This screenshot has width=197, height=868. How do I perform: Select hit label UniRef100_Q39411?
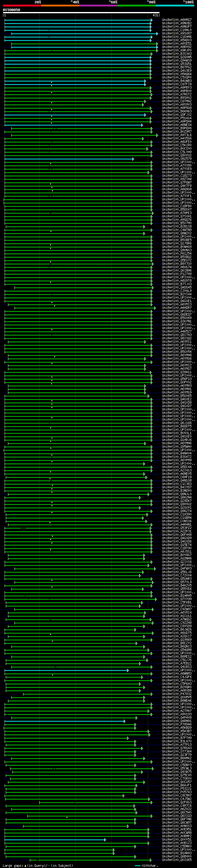click(176, 372)
